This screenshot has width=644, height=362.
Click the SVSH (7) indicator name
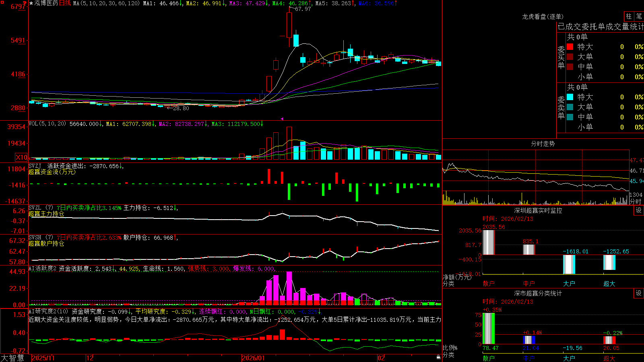tap(41, 238)
